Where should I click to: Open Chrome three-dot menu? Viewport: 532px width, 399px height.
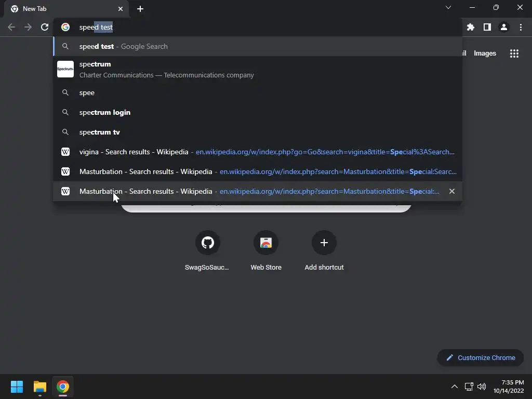pos(521,27)
